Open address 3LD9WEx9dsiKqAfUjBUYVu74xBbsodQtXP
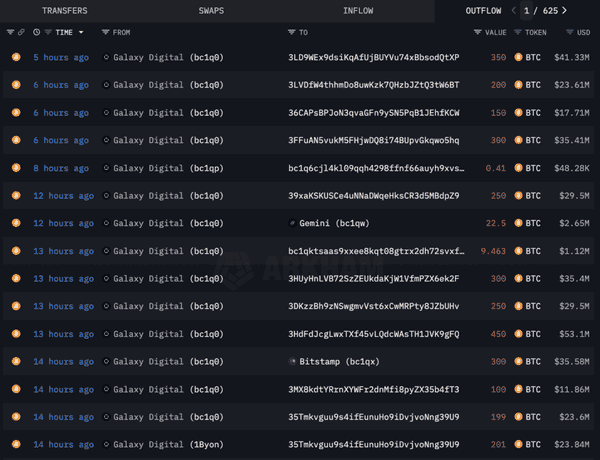The image size is (600, 460). (x=373, y=58)
